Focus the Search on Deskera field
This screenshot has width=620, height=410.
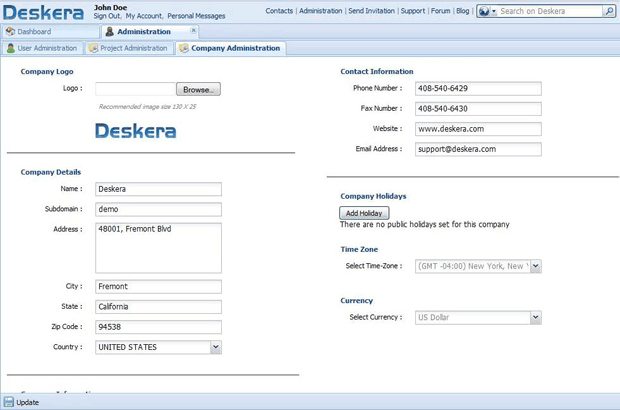[x=551, y=11]
